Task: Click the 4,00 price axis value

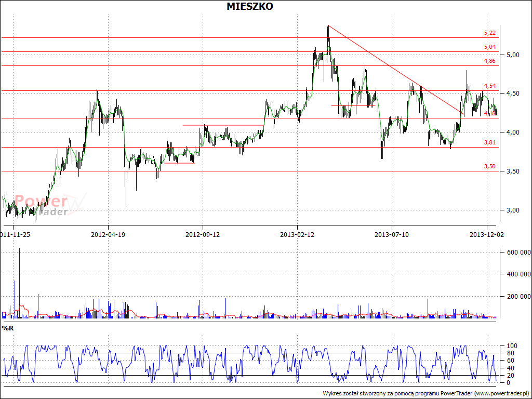Action: (513, 132)
